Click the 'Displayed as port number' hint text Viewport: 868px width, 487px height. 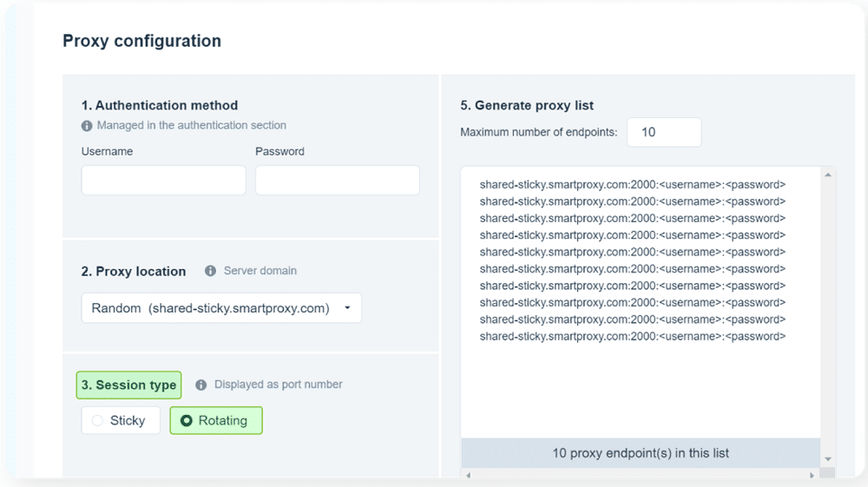[x=279, y=385]
